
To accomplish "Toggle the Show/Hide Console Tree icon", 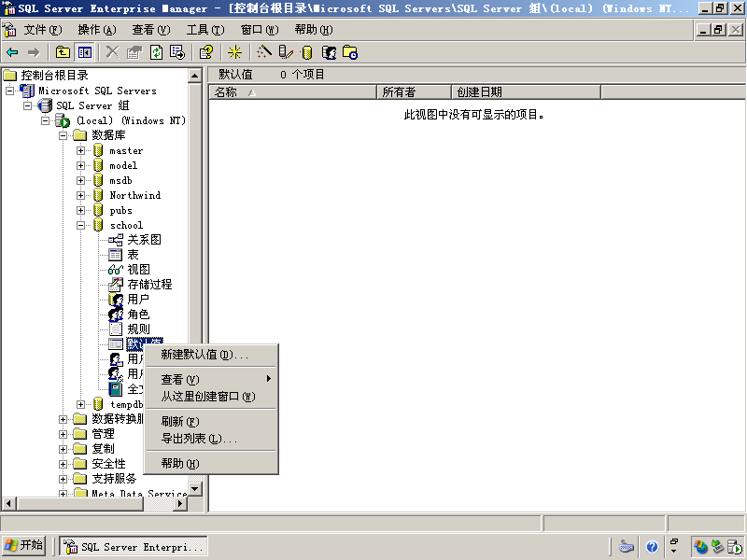I will (85, 52).
